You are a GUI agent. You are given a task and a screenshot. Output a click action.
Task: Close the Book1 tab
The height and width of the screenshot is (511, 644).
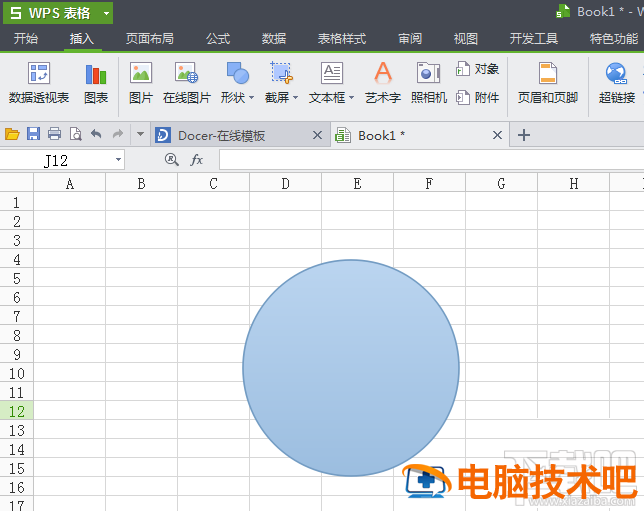click(x=497, y=135)
